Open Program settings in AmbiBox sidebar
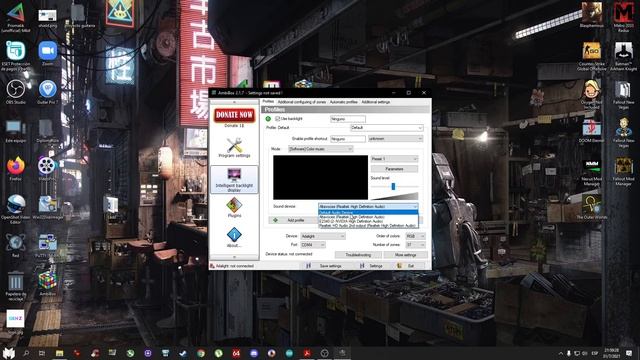This screenshot has width=640, height=360. pyautogui.click(x=234, y=148)
